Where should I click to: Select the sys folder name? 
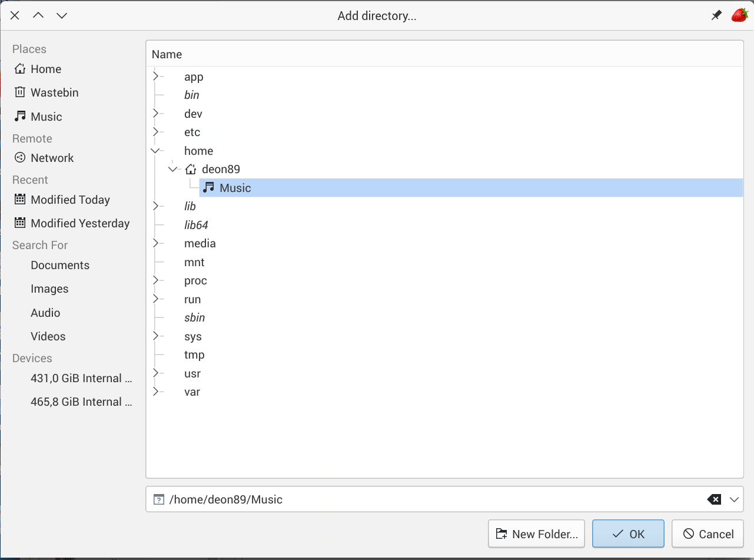(x=193, y=336)
